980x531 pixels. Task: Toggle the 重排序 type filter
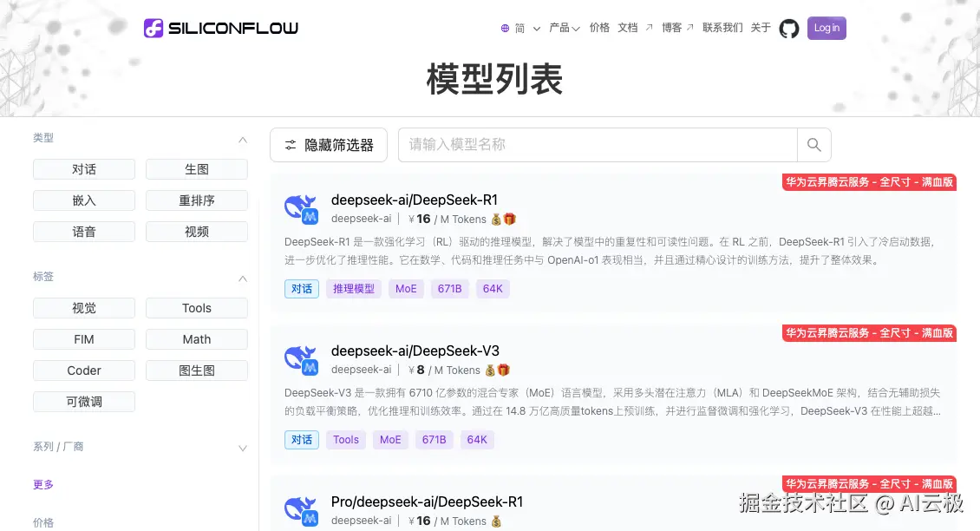tap(197, 200)
